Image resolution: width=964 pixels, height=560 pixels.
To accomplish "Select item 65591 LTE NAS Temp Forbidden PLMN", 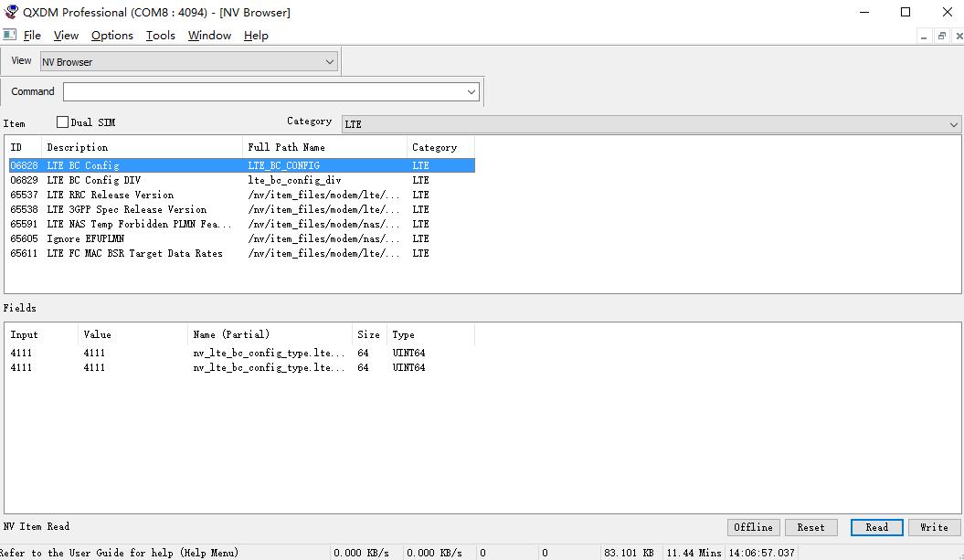I will point(241,225).
